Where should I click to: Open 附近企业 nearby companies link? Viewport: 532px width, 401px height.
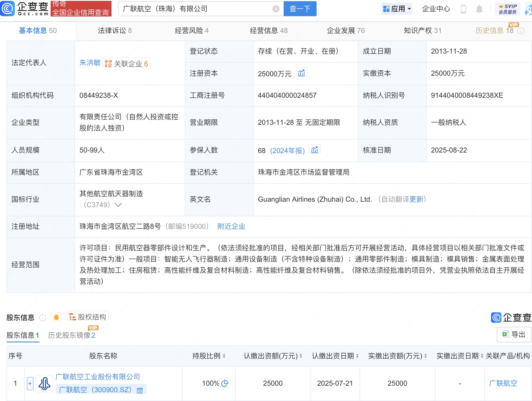click(231, 226)
